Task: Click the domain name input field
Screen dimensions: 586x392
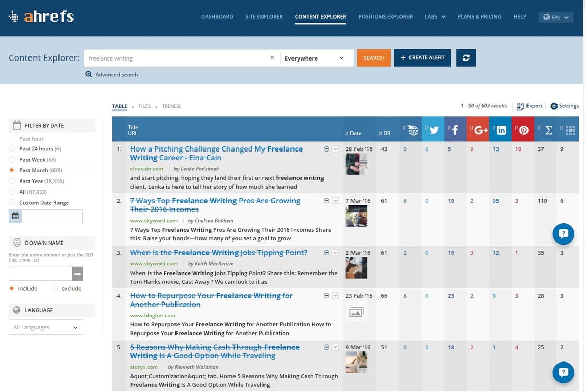Action: (40, 274)
